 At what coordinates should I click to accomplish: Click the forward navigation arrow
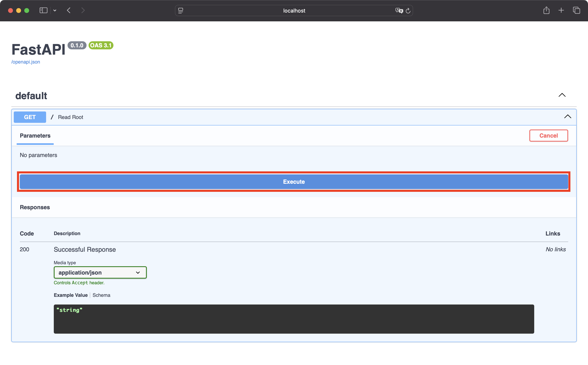coord(83,10)
